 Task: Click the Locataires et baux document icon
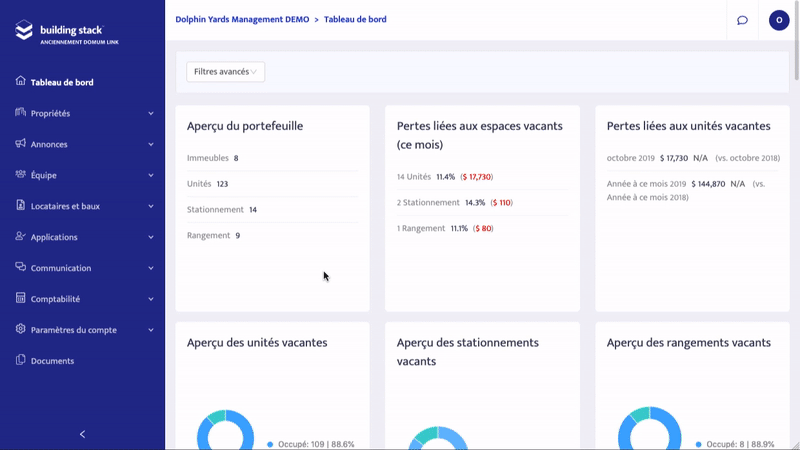(x=20, y=205)
